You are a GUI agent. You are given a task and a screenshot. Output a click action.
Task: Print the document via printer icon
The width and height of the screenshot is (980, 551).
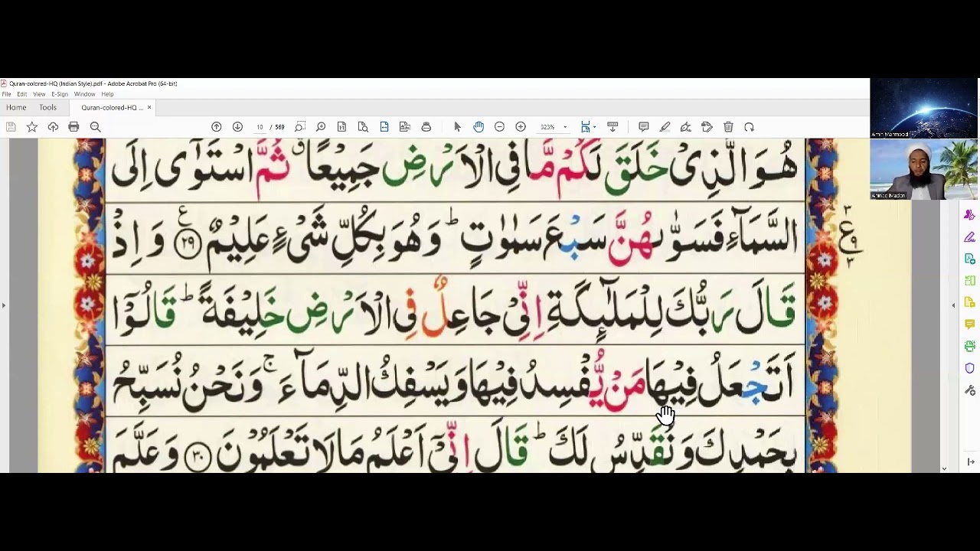tap(73, 127)
